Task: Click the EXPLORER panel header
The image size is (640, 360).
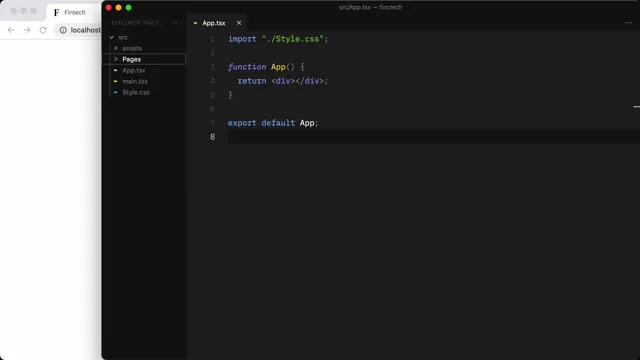Action: click(137, 23)
